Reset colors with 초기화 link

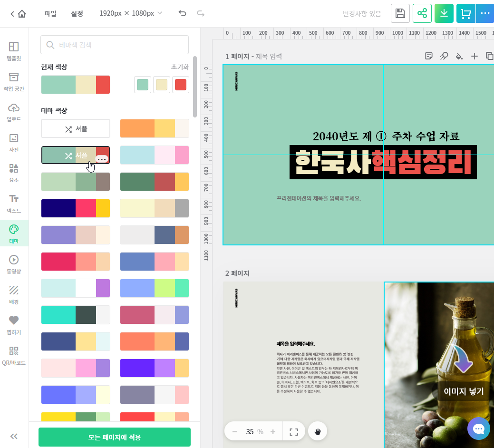pos(180,67)
